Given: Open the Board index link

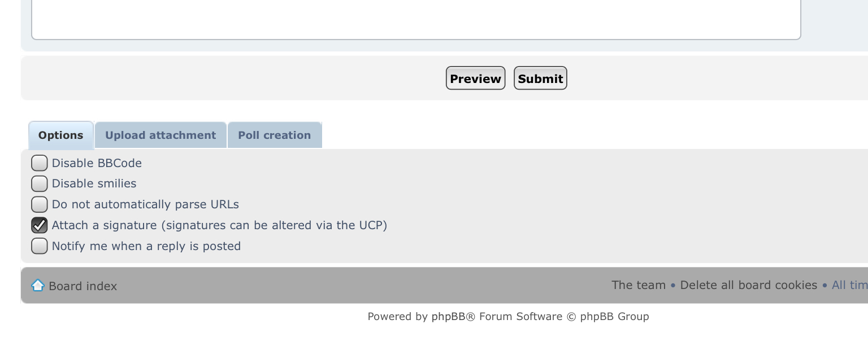Looking at the screenshot, I should (x=83, y=286).
